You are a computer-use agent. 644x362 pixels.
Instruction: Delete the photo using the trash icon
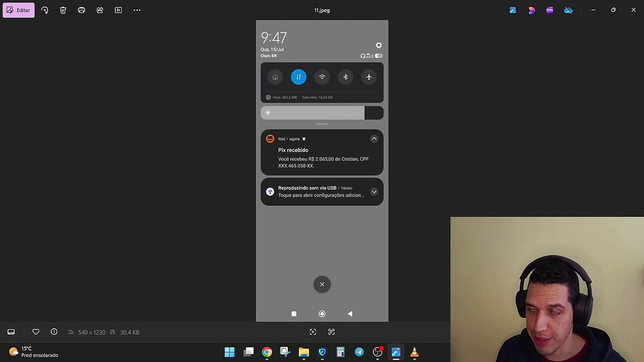[x=63, y=10]
